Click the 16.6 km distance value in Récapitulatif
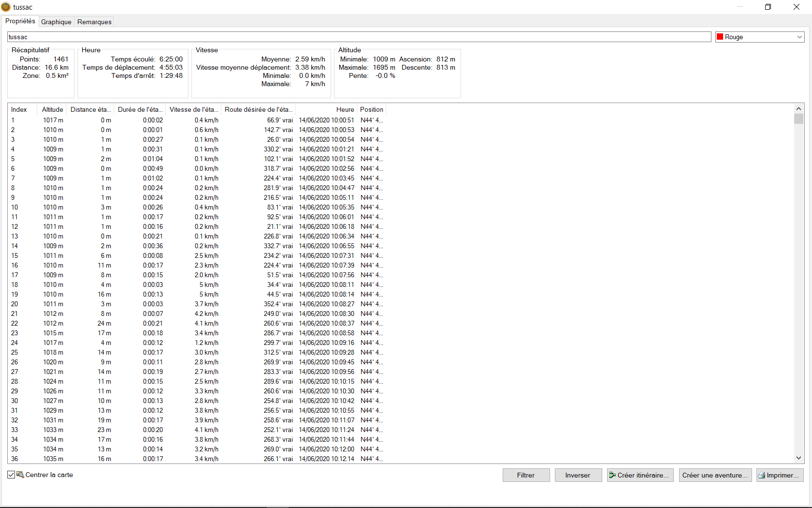This screenshot has width=812, height=508. [57, 67]
